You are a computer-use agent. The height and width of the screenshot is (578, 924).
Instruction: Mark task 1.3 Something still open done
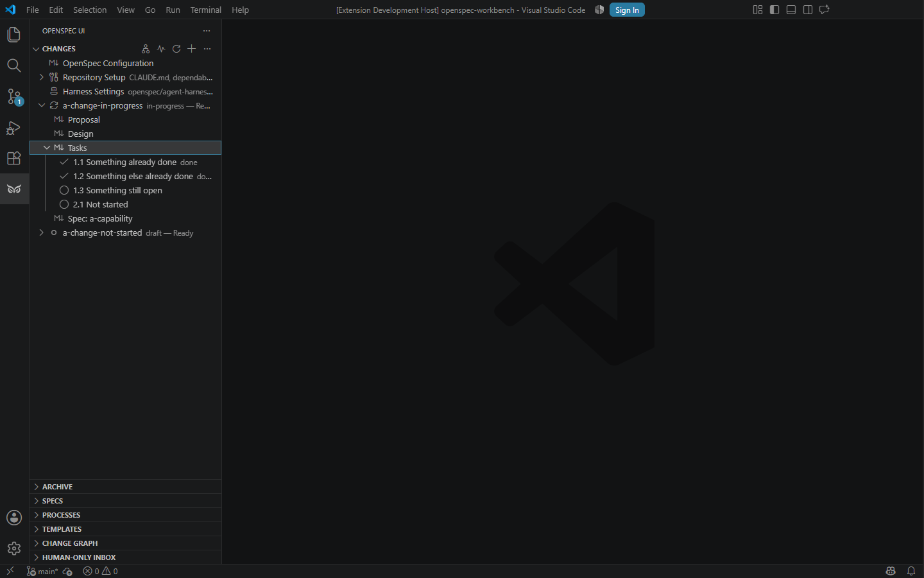click(x=64, y=190)
